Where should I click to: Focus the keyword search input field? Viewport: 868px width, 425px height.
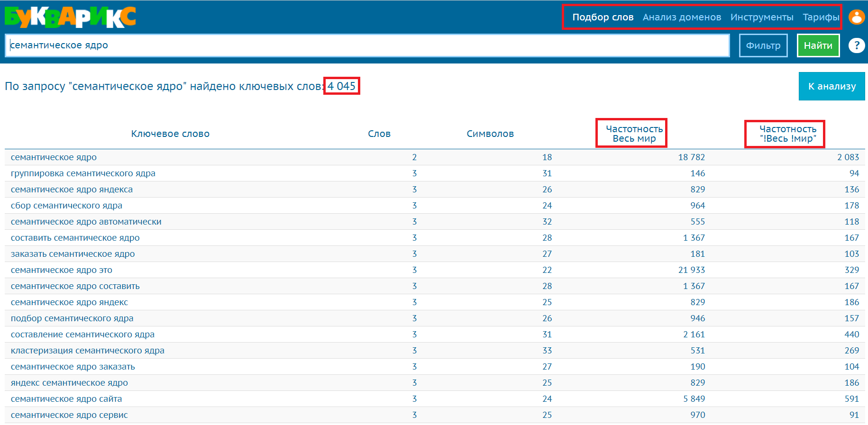[367, 45]
